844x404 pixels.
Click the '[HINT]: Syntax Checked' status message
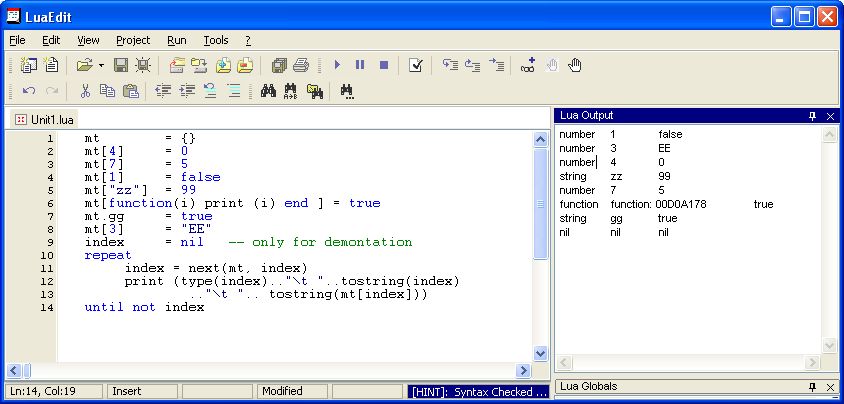tap(479, 392)
